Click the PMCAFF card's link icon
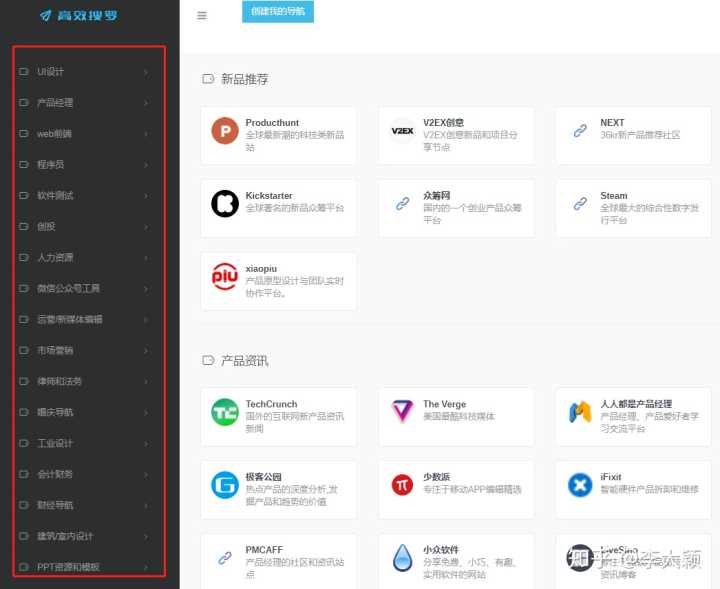The width and height of the screenshot is (720, 589). pos(225,558)
